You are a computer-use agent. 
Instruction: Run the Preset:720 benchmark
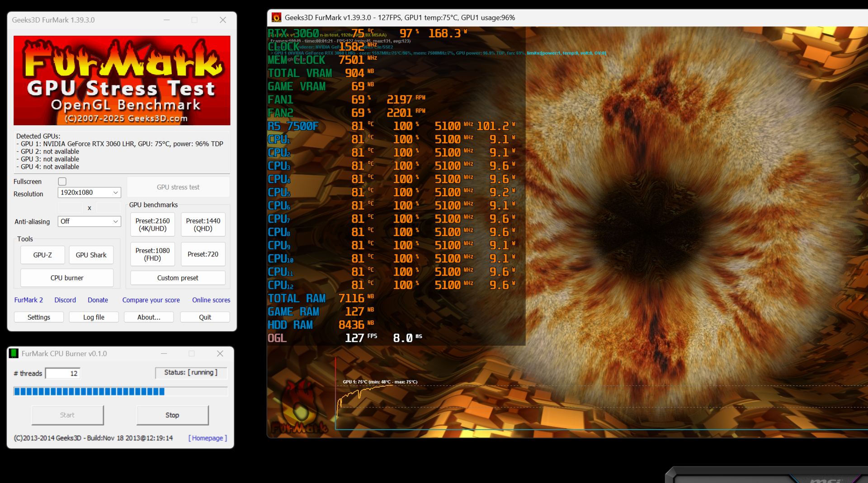(203, 254)
